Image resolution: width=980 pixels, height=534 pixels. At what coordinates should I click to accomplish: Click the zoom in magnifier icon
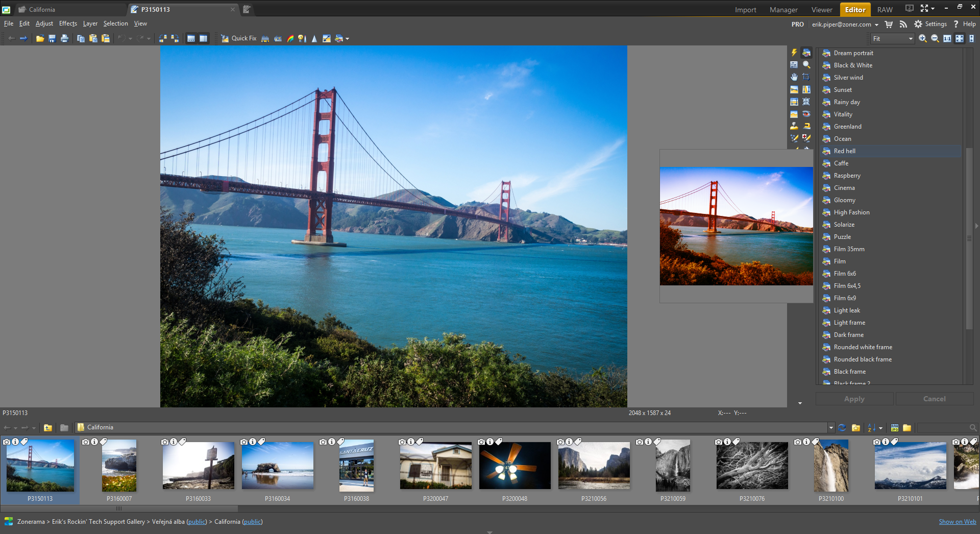922,38
